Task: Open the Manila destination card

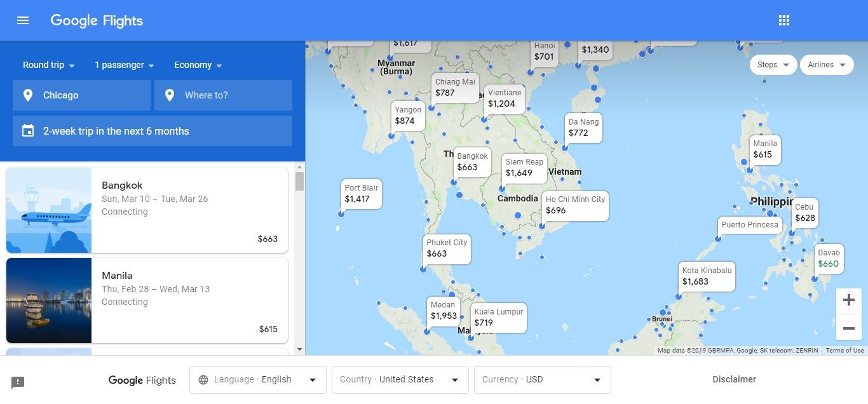Action: point(147,300)
